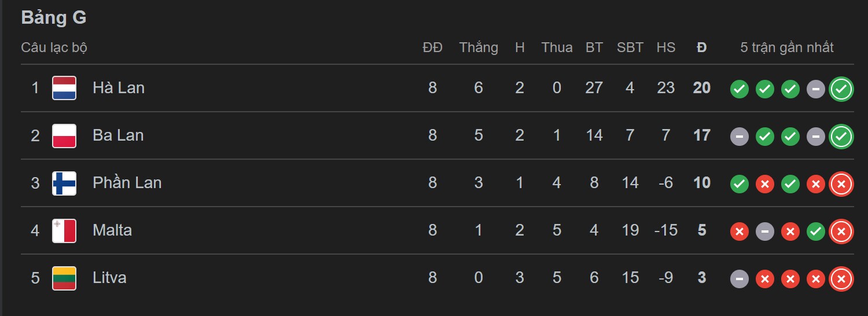Viewport: 868px width, 316px height.
Task: Open the Ba Lan team link
Action: tap(118, 135)
